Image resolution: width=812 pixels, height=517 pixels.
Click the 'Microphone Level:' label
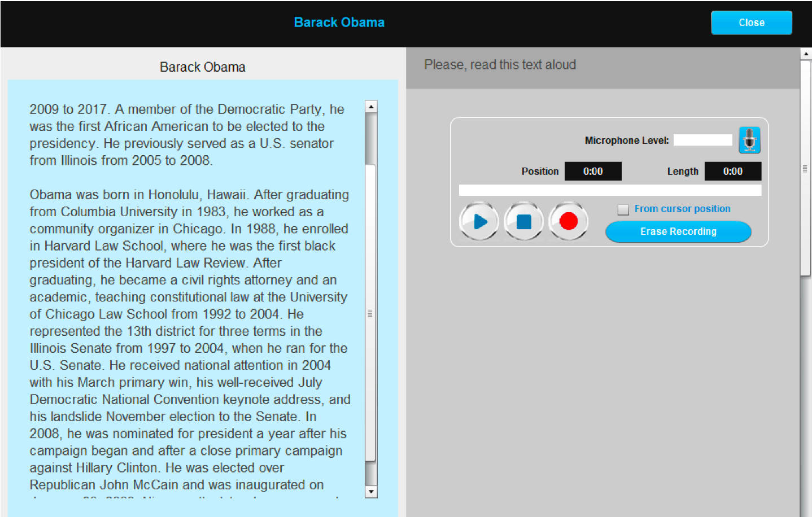(x=627, y=141)
